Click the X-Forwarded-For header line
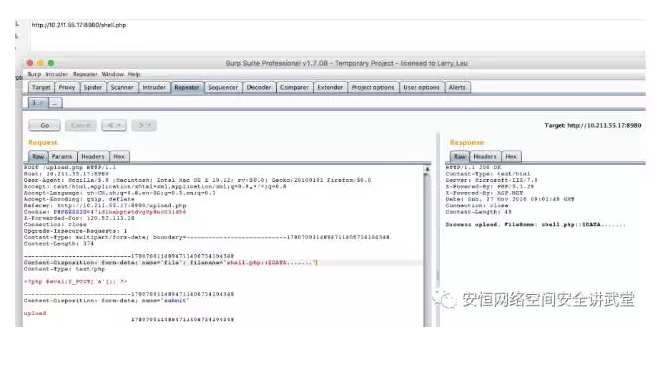Viewport: 666px width, 371px height. 79,218
